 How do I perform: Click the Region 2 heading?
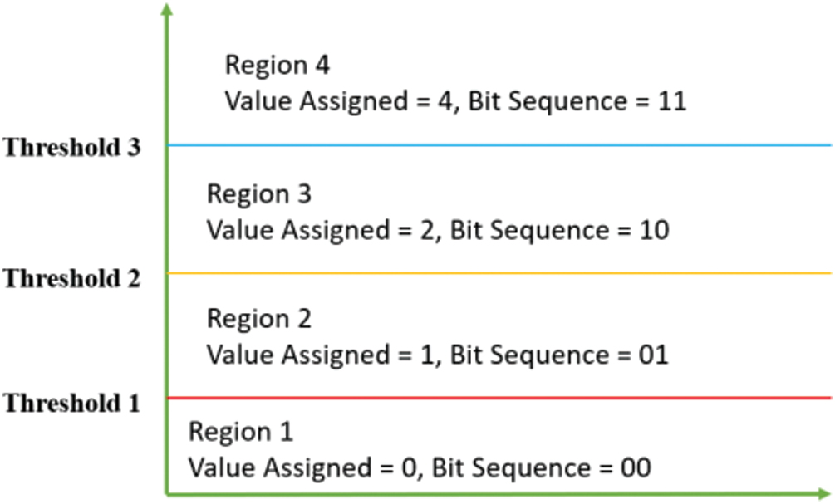[259, 319]
